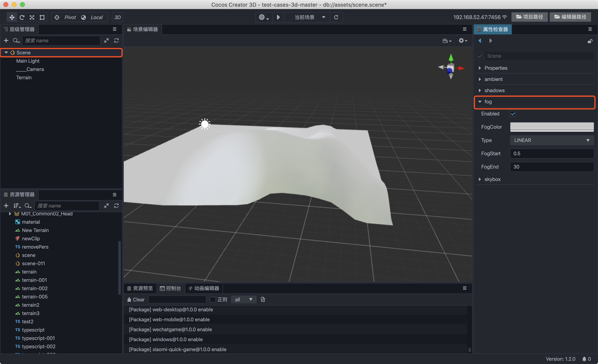The width and height of the screenshot is (598, 364).
Task: Expand the M01_Common02_Head asset
Action: pyautogui.click(x=10, y=214)
